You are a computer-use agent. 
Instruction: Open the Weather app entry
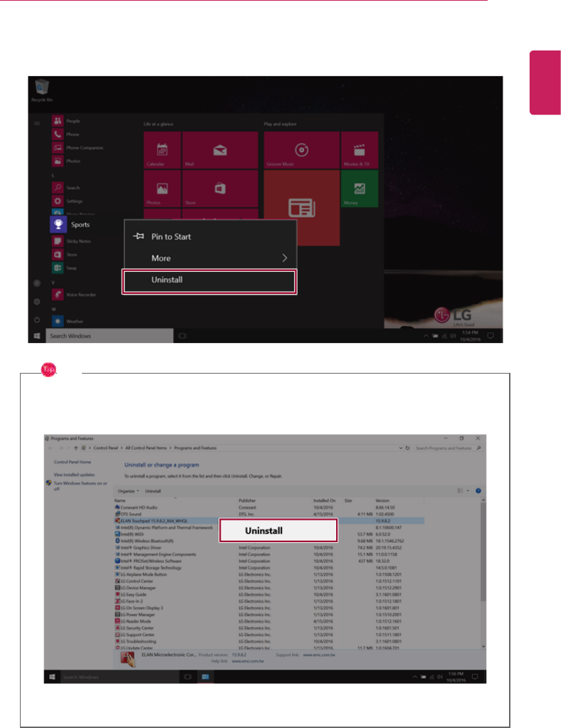68,321
